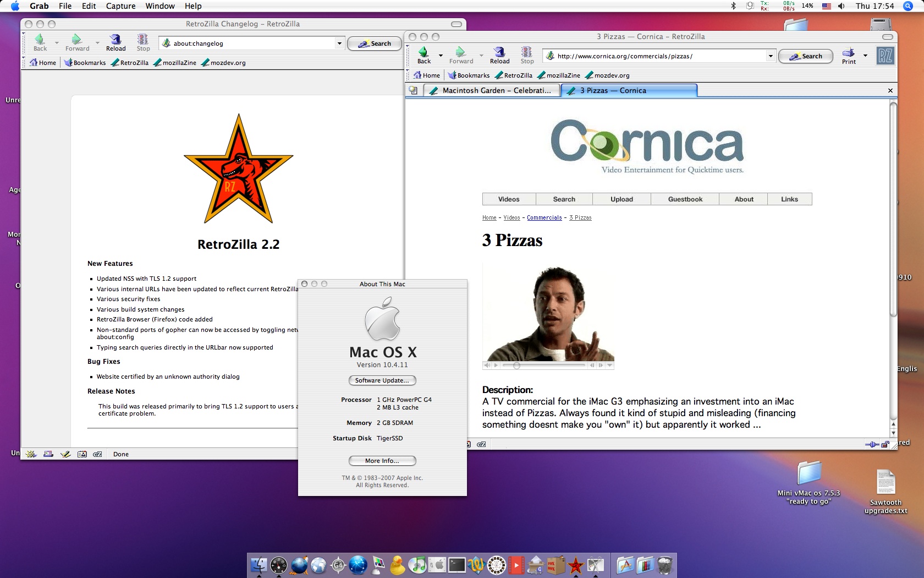Expand the cornica.org URL history dropdown
The height and width of the screenshot is (578, 924).
point(771,56)
